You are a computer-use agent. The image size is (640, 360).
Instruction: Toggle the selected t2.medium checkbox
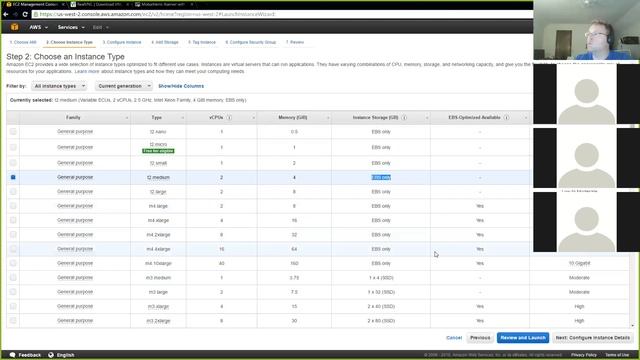click(13, 177)
